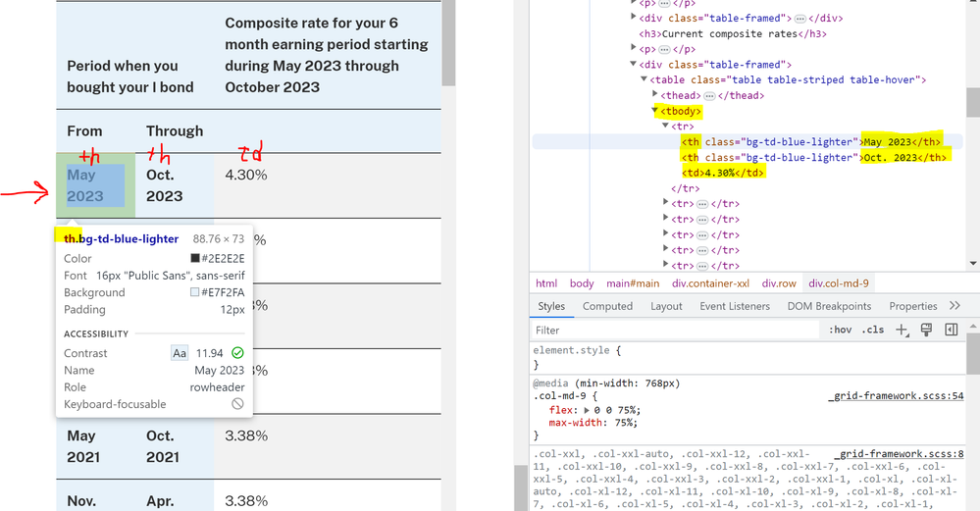Image resolution: width=980 pixels, height=511 pixels.
Task: Open the _grid-framework.scss:8 source link
Action: pos(899,454)
